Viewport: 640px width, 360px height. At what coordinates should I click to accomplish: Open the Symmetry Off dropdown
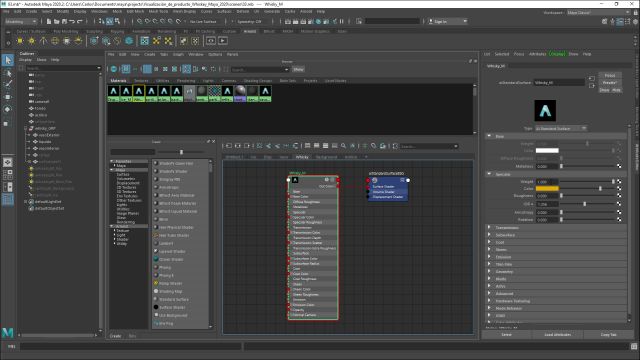(250, 21)
